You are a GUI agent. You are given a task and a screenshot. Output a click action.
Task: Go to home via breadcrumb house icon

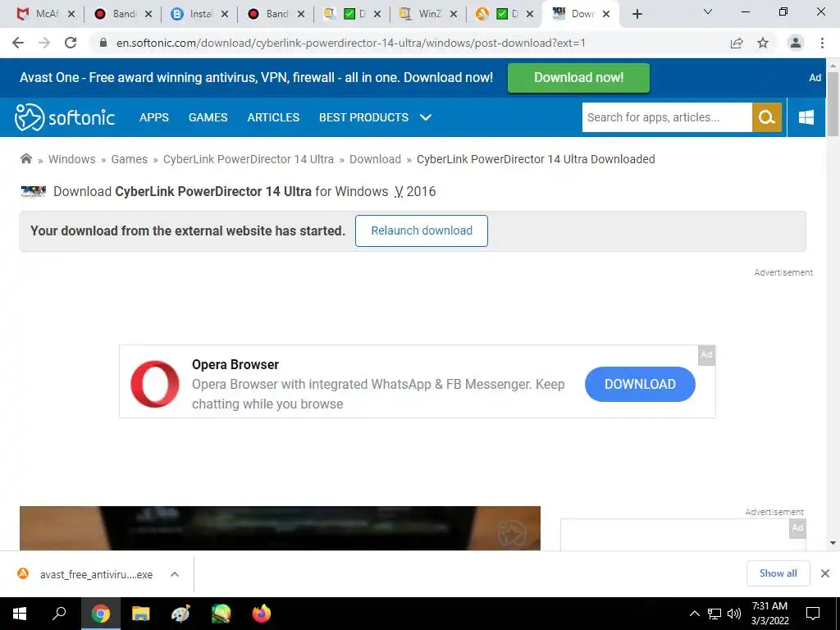click(25, 158)
